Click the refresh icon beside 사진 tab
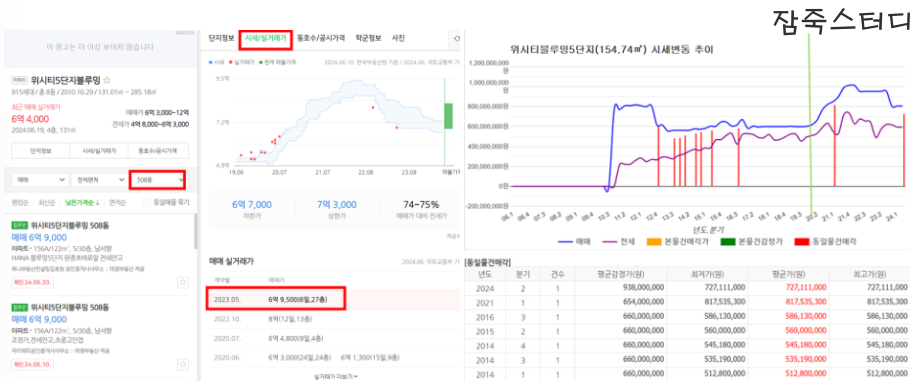The height and width of the screenshot is (385, 917). point(457,39)
